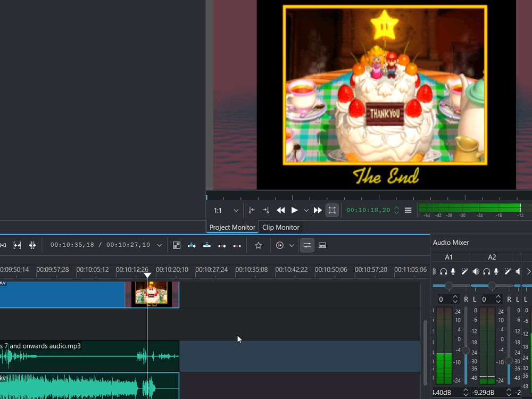Adjust the A2 balance slider knob
532x399 pixels.
pos(492,286)
